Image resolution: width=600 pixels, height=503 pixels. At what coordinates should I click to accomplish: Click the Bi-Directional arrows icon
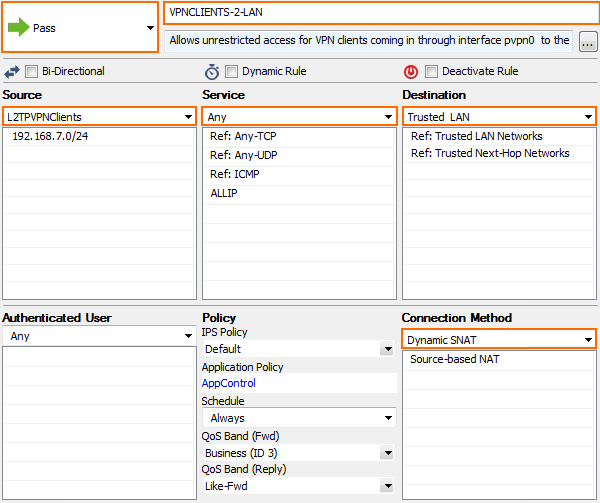12,72
